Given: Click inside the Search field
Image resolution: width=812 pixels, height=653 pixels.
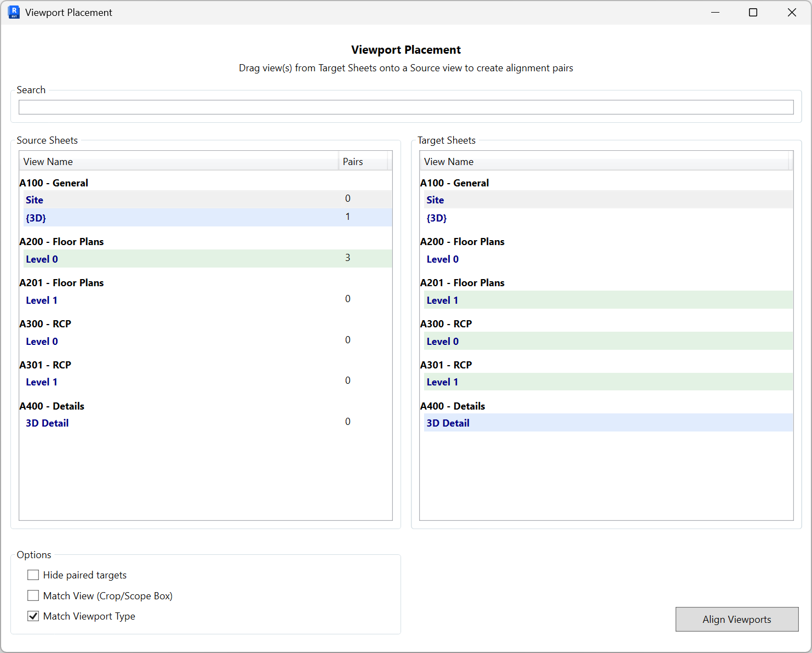Looking at the screenshot, I should (405, 107).
